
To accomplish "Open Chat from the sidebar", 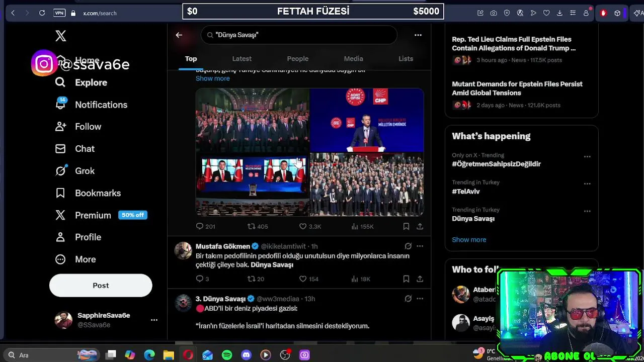I will click(x=74, y=149).
